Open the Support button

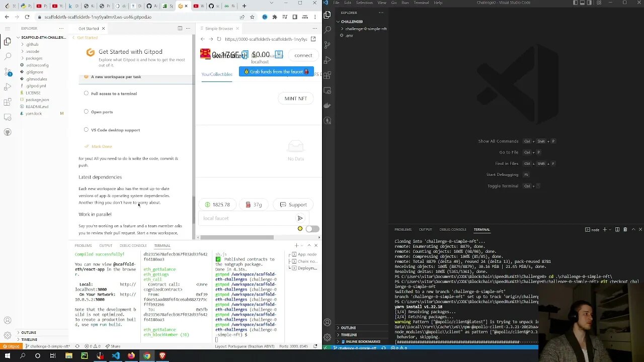(x=293, y=205)
